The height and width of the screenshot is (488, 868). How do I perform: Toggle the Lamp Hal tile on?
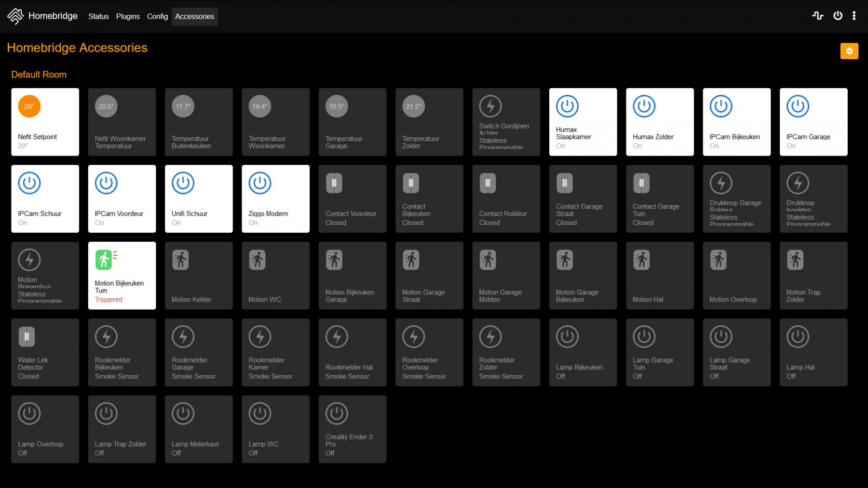(x=813, y=352)
